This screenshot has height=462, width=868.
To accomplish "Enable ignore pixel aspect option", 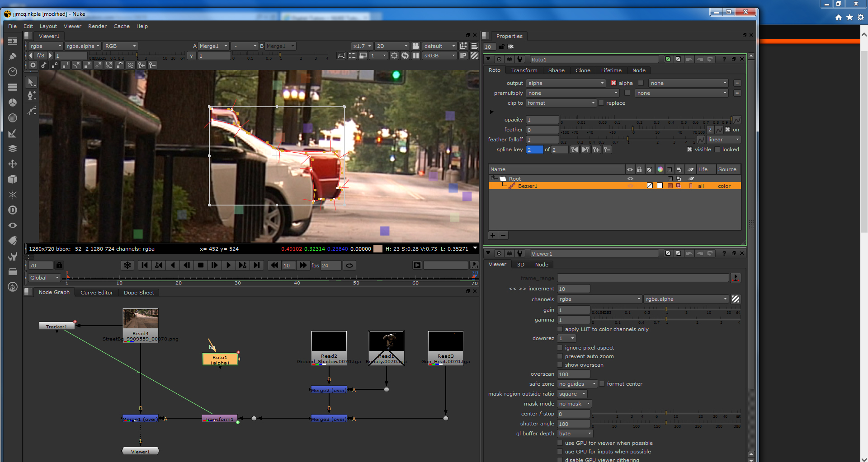I will click(x=560, y=348).
